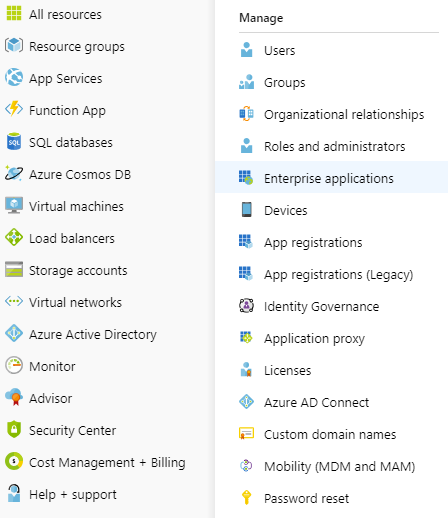Click the Security Center shield icon
Viewport: 448px width, 518px height.
click(x=14, y=429)
